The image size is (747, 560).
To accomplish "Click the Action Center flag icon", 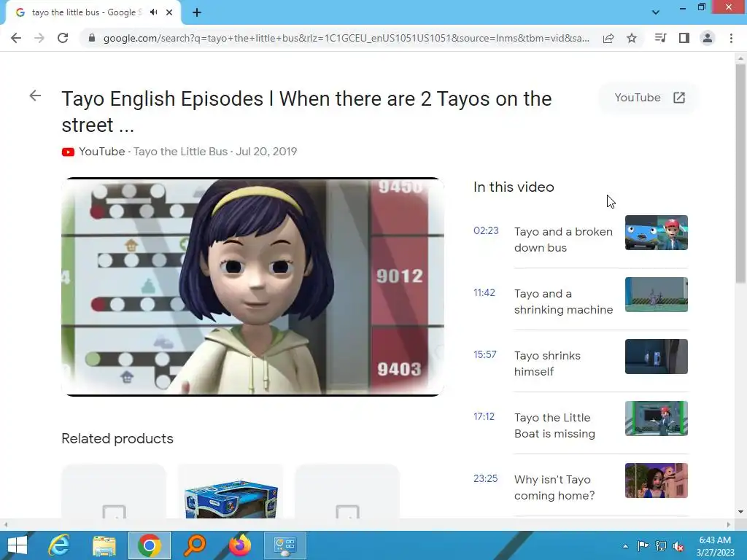I will pos(643,546).
